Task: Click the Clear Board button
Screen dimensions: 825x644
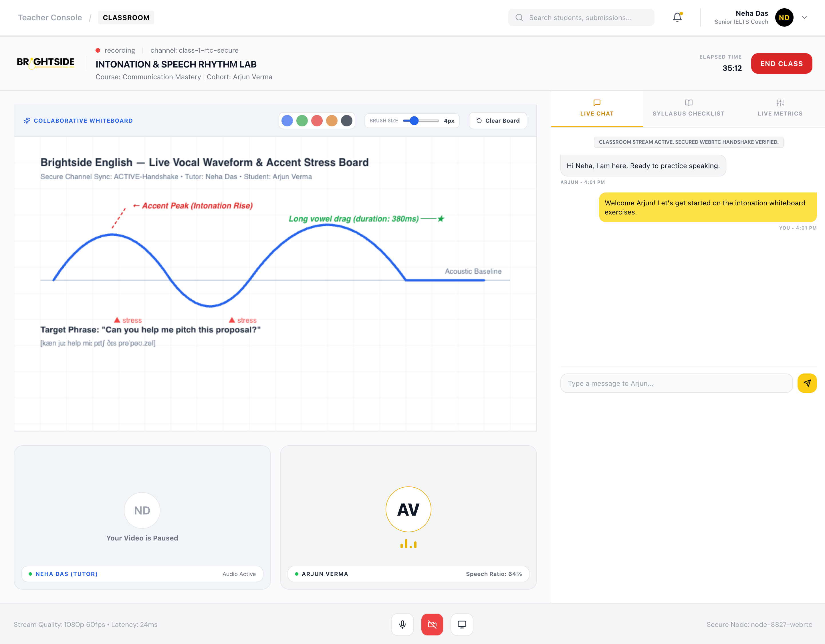Action: pos(498,120)
